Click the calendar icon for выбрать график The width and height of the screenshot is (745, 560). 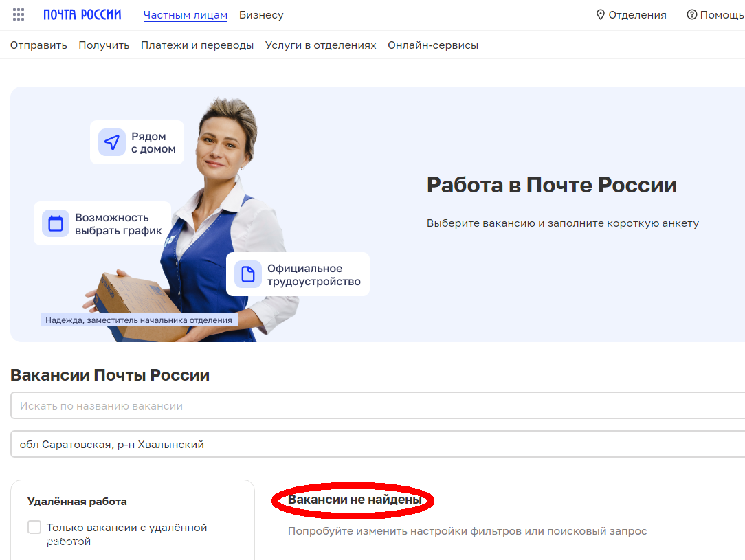tap(56, 223)
